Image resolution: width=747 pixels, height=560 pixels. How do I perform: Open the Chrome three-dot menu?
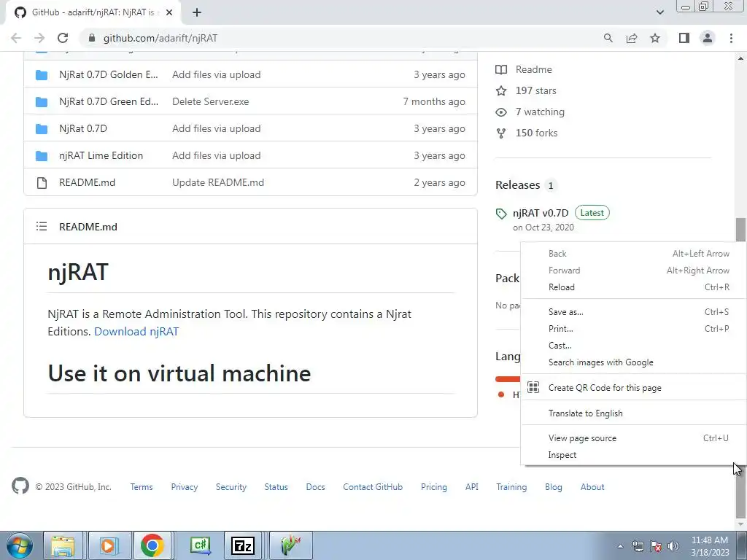pyautogui.click(x=731, y=38)
